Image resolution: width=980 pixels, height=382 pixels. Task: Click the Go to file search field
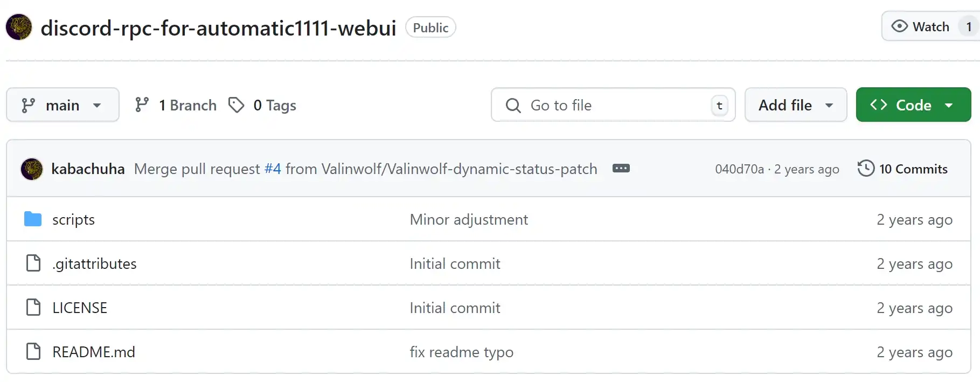click(613, 105)
